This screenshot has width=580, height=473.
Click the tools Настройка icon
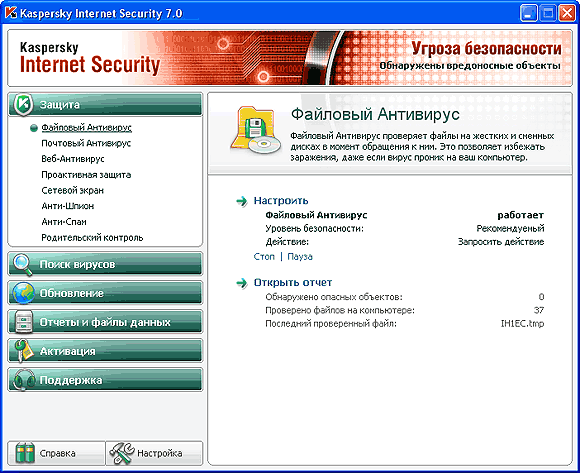[x=122, y=453]
